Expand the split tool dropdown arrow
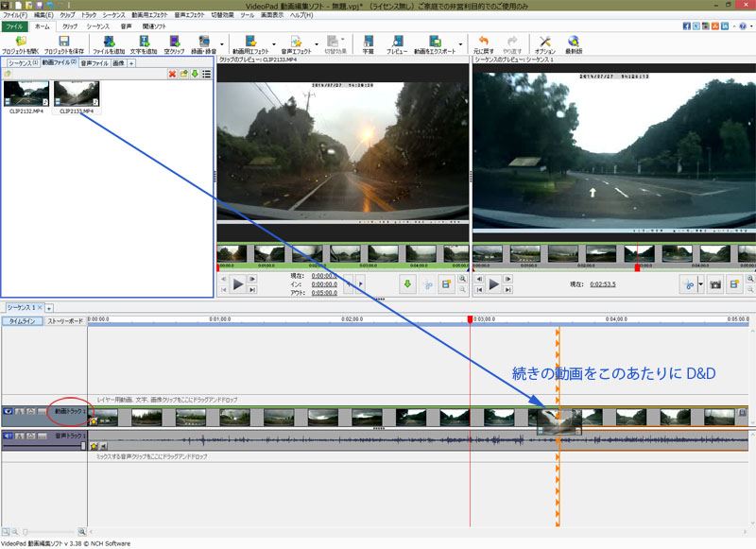756x549 pixels. [701, 284]
